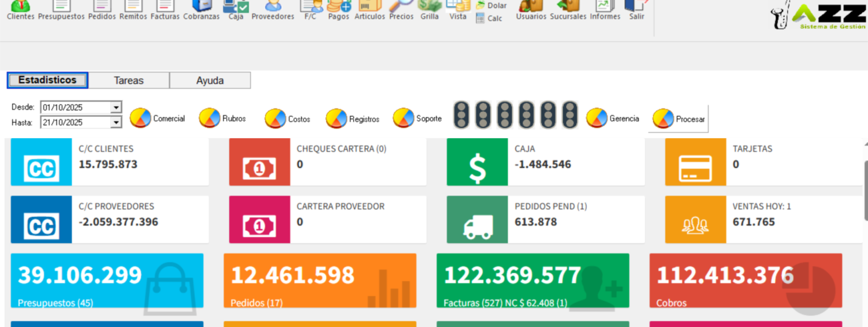Open the Facturas toolbar icon
868x327 pixels.
point(164,9)
